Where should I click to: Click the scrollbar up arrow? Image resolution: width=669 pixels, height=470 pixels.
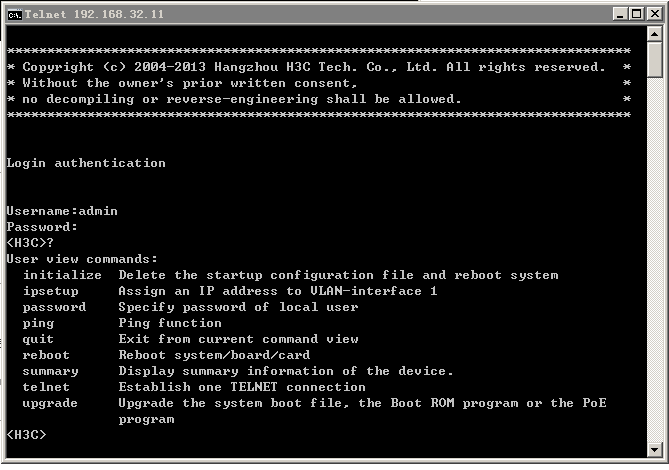[x=654, y=36]
